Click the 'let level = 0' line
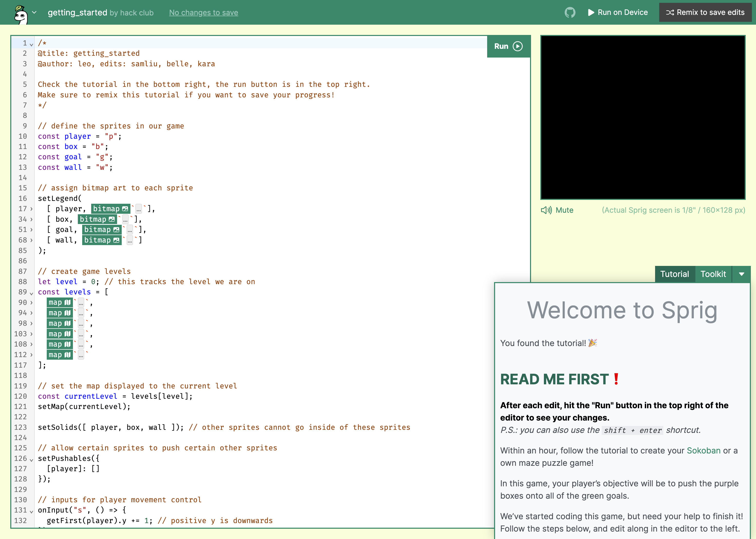Viewport: 756px width, 539px height. (x=146, y=282)
